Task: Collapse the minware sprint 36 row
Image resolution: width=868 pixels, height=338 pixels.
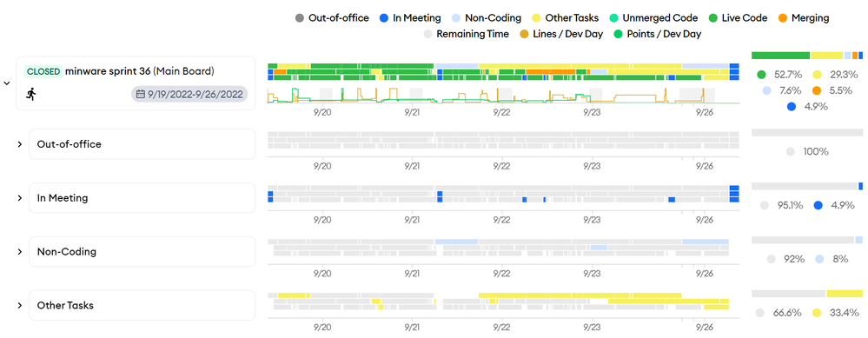Action: click(7, 83)
